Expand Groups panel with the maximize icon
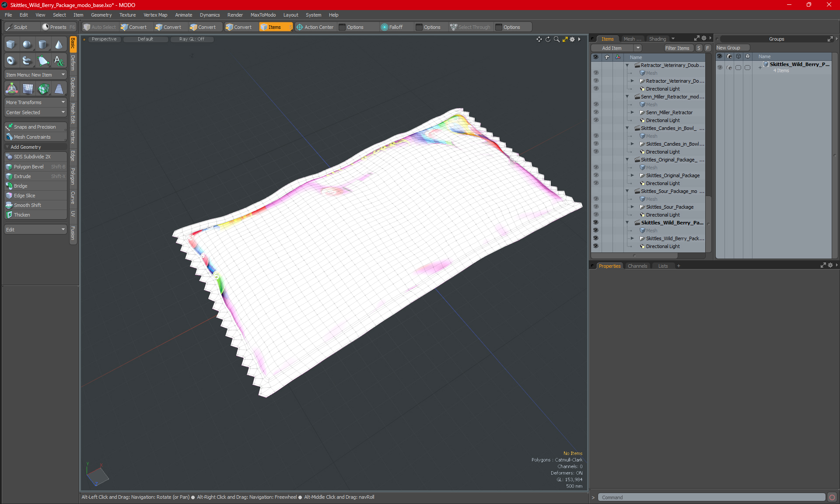 pos(830,39)
